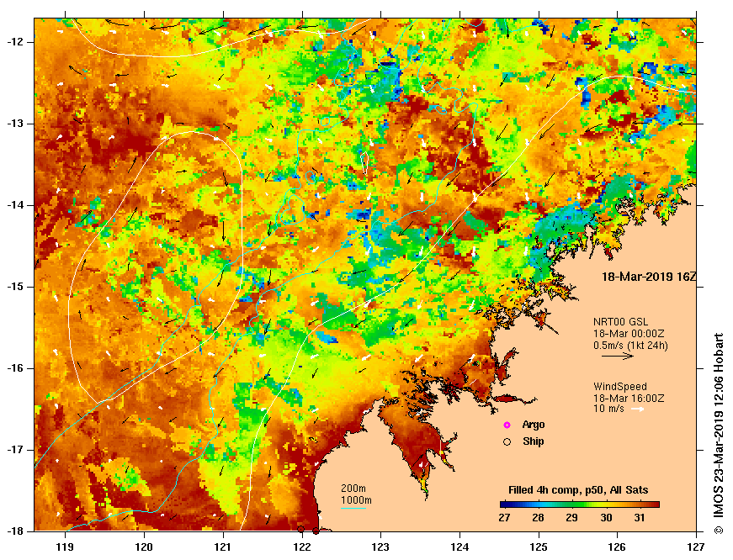Click the "Argo" legend label
The height and width of the screenshot is (560, 733).
click(534, 425)
